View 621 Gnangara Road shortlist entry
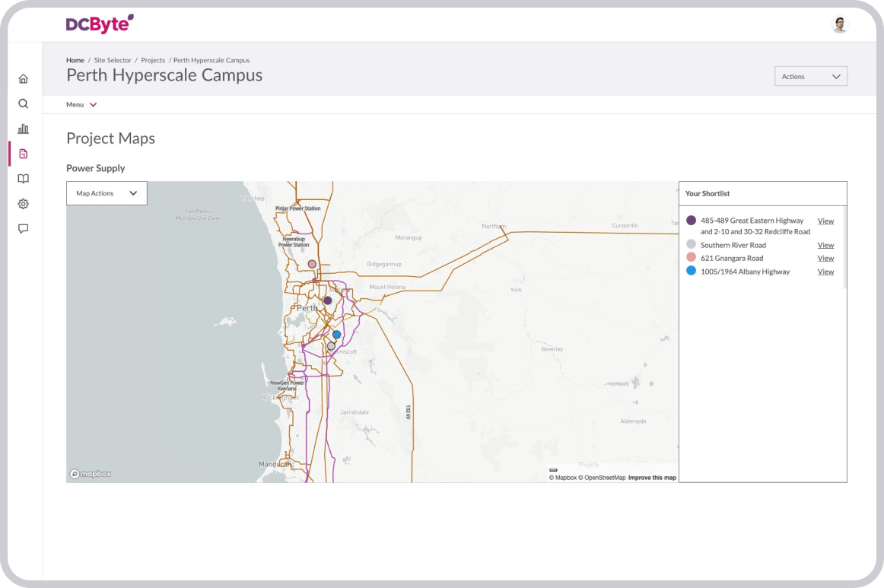 pyautogui.click(x=825, y=259)
